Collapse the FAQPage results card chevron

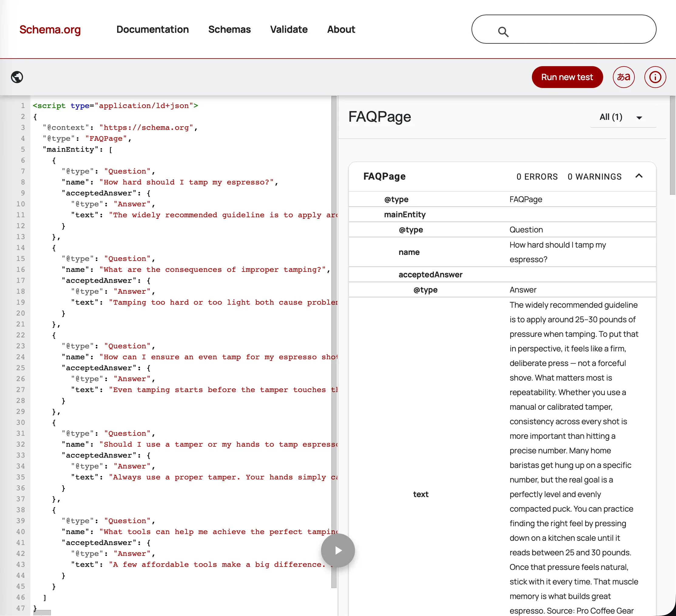point(639,176)
